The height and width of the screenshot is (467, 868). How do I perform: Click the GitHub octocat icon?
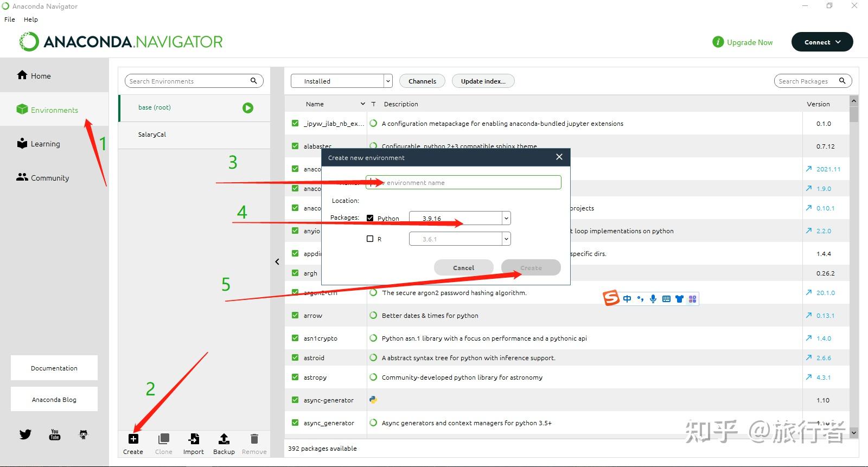tap(84, 434)
